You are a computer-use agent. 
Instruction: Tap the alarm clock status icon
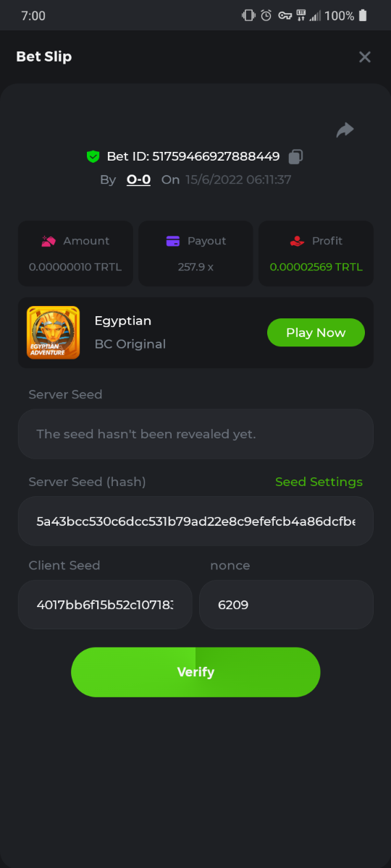[266, 15]
